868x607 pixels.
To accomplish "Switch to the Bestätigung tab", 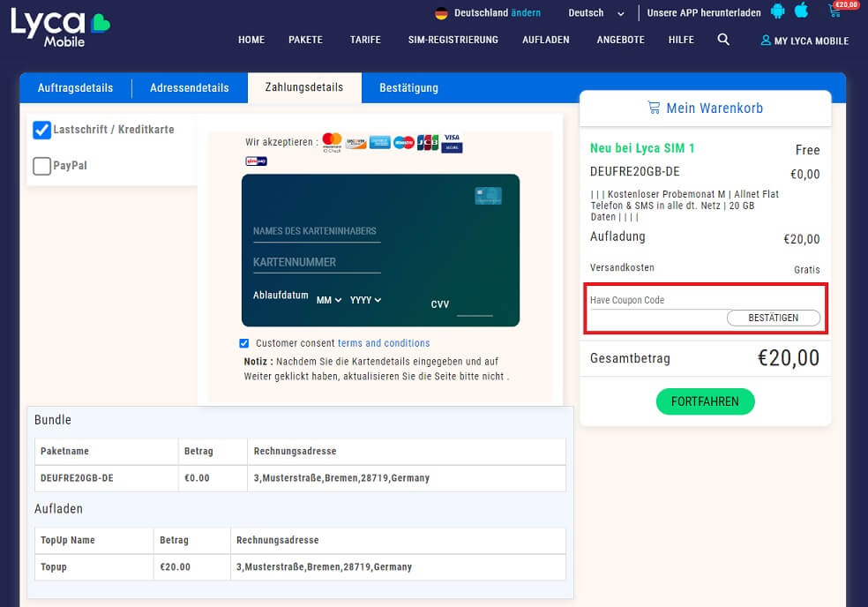I will (x=408, y=88).
